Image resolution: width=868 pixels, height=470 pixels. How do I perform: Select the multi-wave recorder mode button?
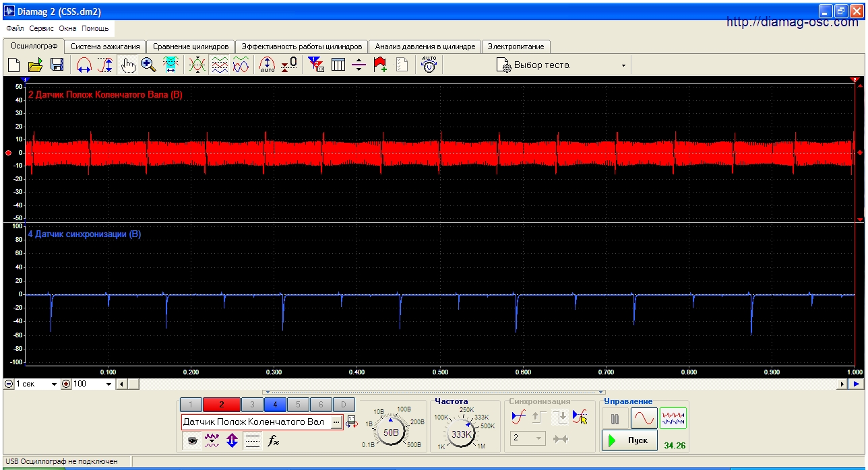pos(673,419)
